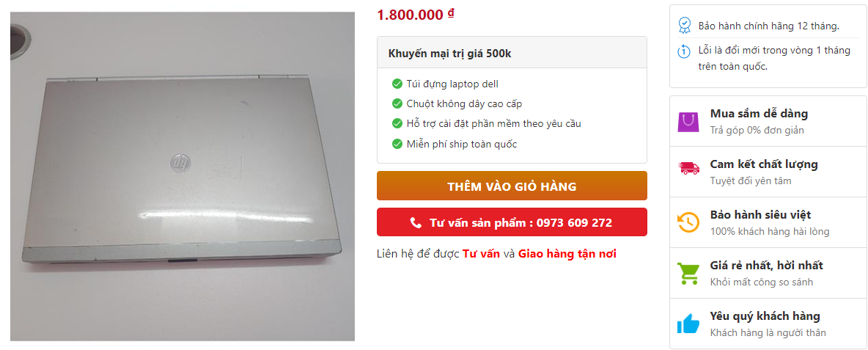Click the red Tư vấn link
The width and height of the screenshot is (868, 350).
click(482, 254)
